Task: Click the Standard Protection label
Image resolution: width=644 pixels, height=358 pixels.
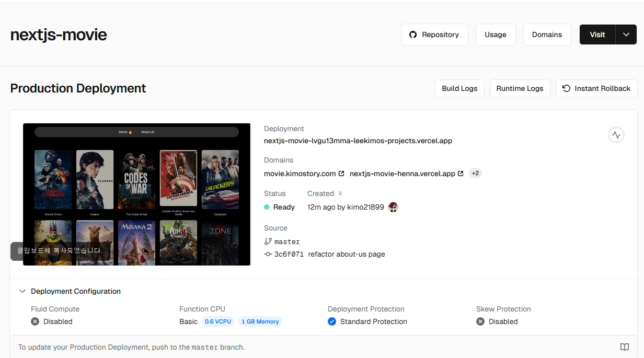Action: click(374, 321)
